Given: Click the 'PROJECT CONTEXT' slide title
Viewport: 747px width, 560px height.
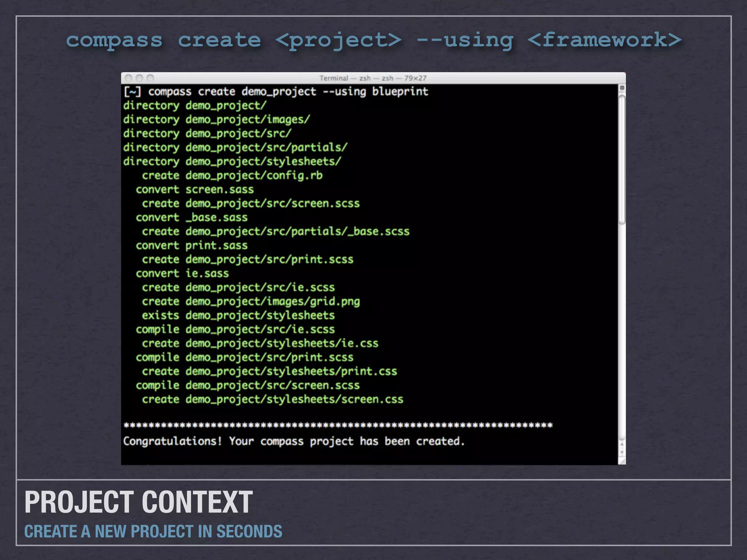Looking at the screenshot, I should tap(139, 502).
